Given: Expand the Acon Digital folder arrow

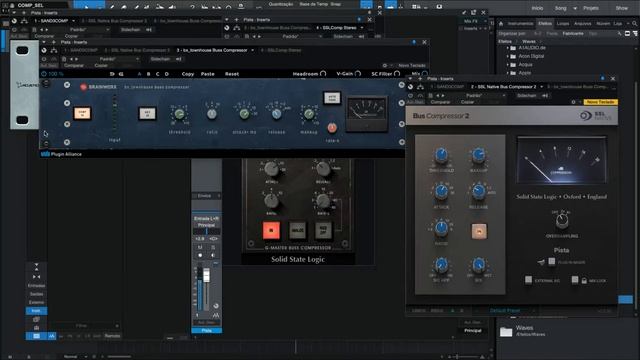Looking at the screenshot, I should point(508,56).
